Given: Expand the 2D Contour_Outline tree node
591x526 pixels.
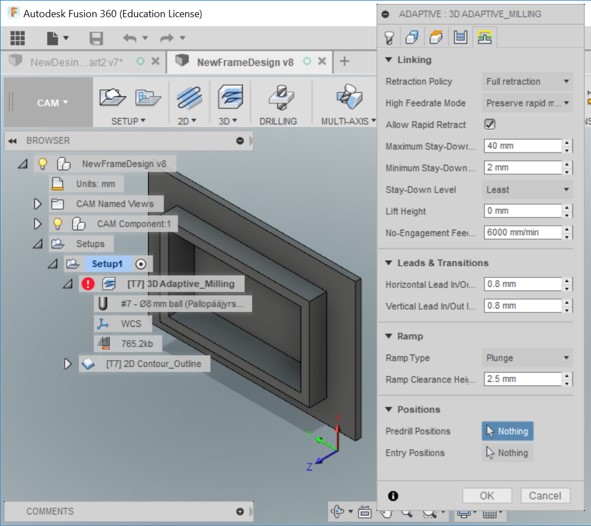Looking at the screenshot, I should [x=67, y=364].
